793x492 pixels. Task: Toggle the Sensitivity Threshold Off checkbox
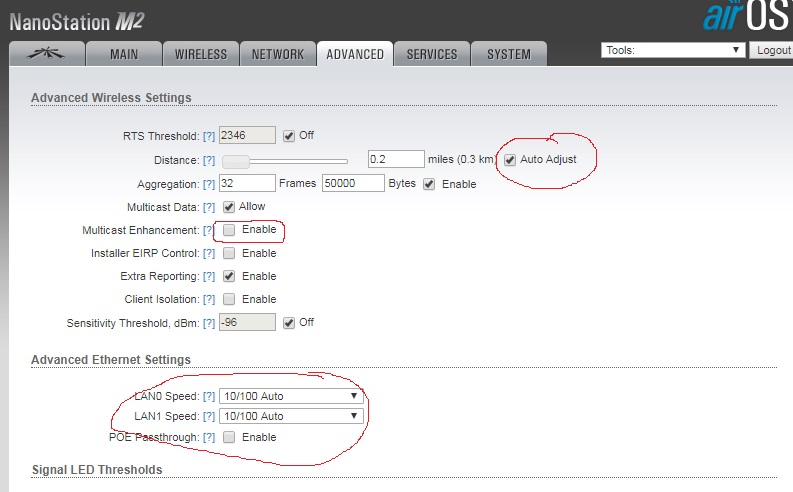click(289, 323)
